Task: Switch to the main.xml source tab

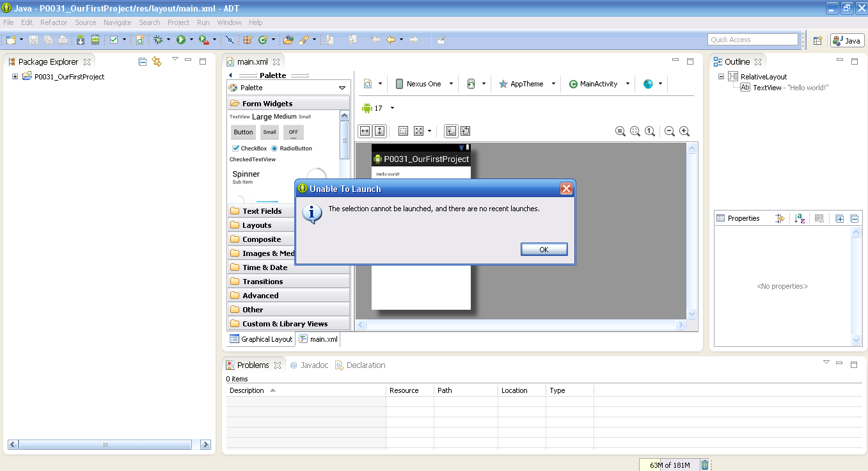Action: click(318, 339)
